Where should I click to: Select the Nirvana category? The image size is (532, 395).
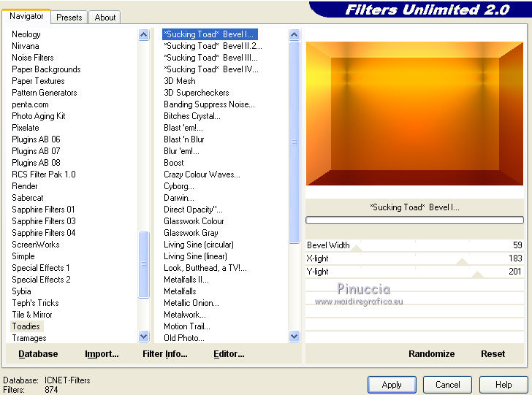click(26, 46)
